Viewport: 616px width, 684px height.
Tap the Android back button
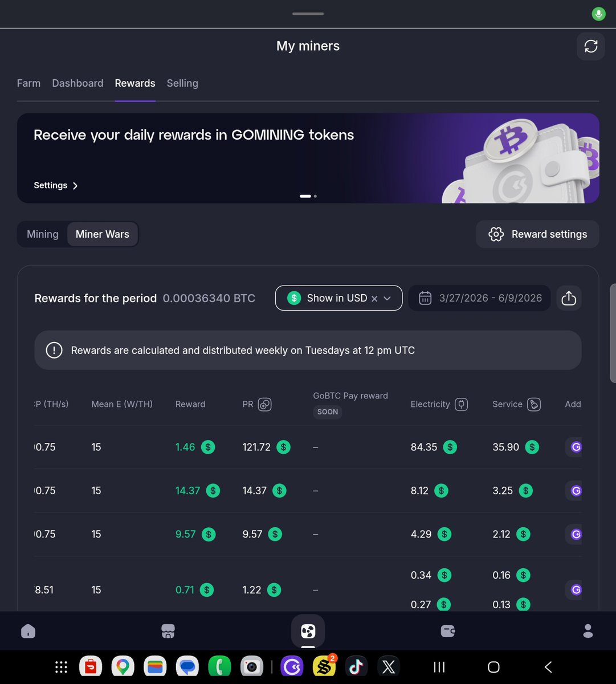coord(548,667)
